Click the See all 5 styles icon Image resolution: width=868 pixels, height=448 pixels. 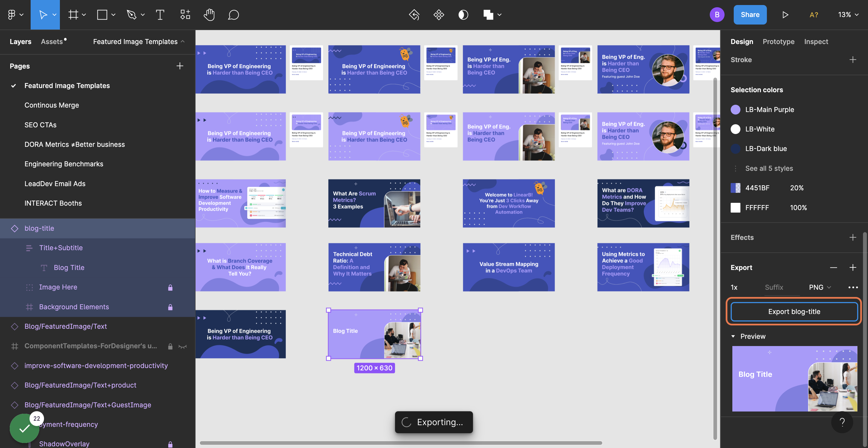[735, 168]
